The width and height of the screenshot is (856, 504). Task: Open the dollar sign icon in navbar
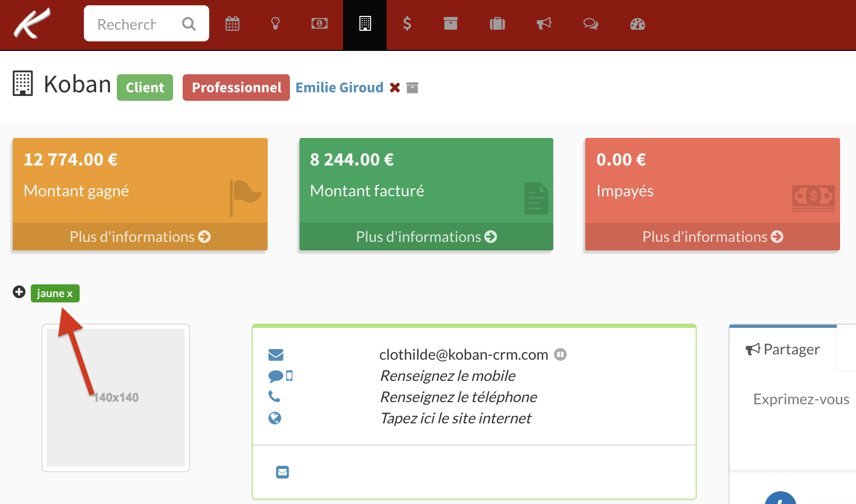(407, 24)
